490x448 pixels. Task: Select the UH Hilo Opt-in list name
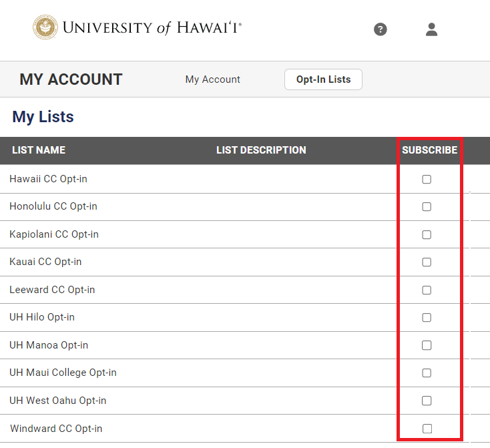click(42, 317)
